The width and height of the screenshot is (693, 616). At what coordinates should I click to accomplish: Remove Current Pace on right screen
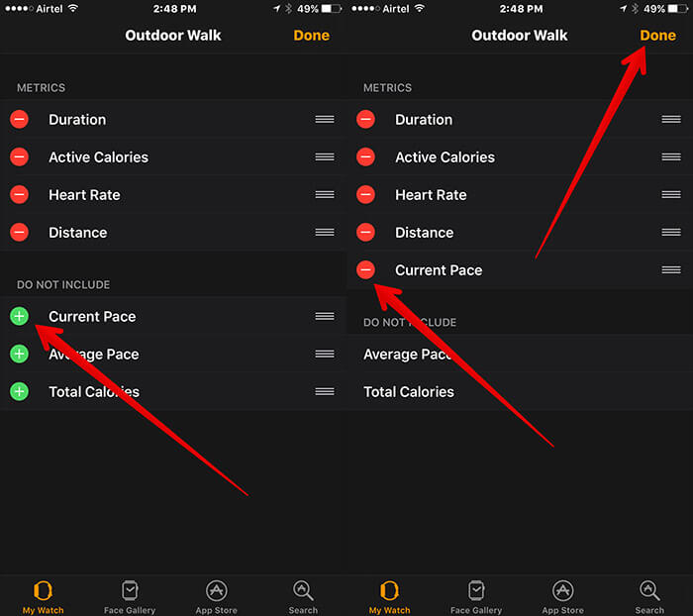pos(366,269)
